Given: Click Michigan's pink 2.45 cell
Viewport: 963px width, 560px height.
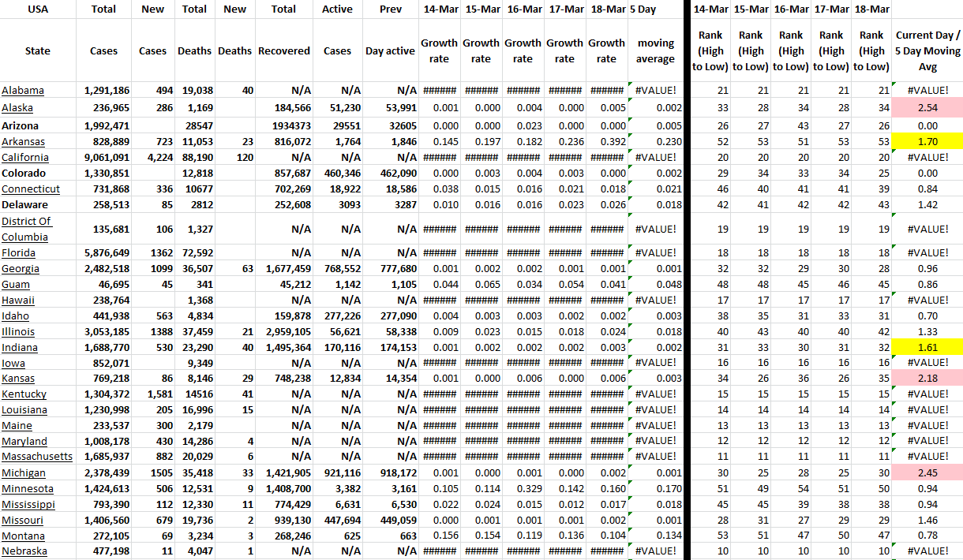Looking at the screenshot, I should tap(927, 473).
